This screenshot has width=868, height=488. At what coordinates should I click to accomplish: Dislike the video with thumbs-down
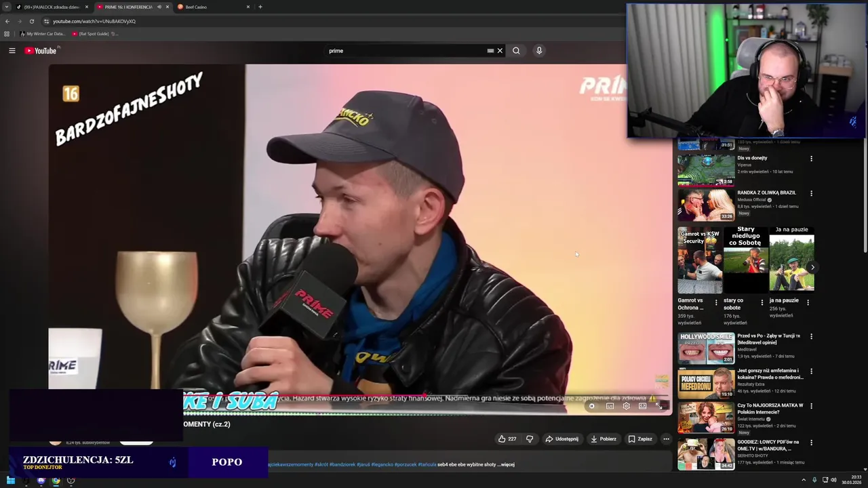click(x=530, y=439)
